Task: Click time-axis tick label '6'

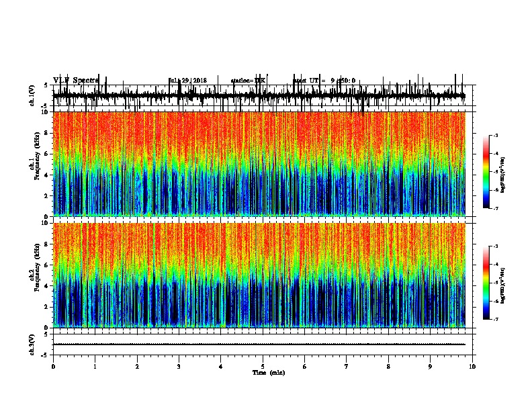Action: pos(305,367)
